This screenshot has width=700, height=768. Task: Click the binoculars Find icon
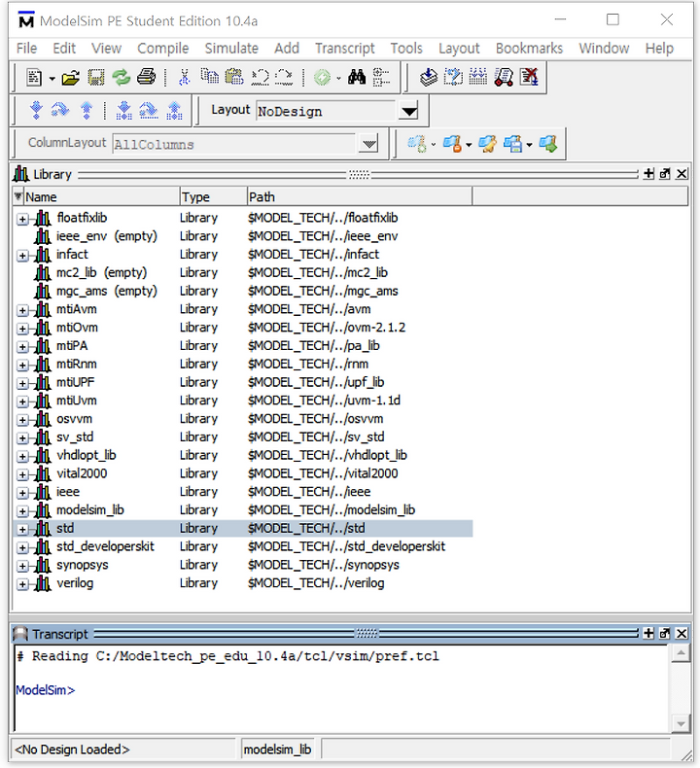coord(357,78)
